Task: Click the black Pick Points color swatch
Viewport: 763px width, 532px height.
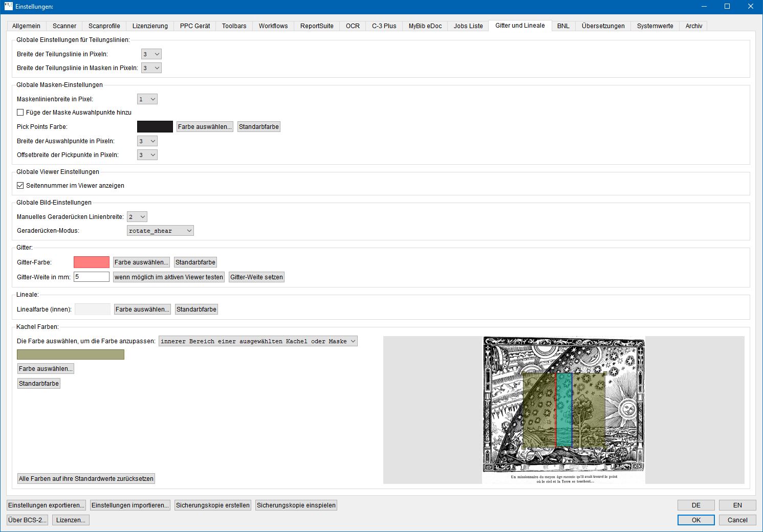Action: (155, 127)
